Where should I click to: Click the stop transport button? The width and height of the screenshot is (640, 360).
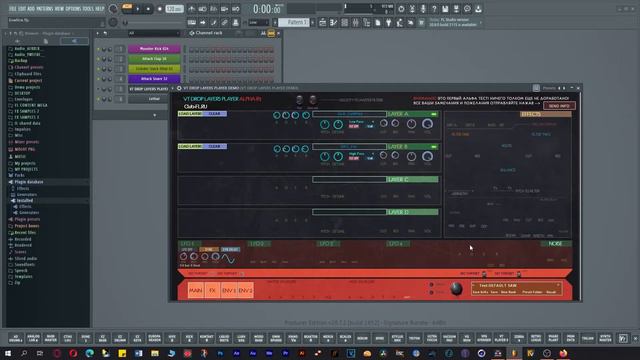pyautogui.click(x=148, y=9)
